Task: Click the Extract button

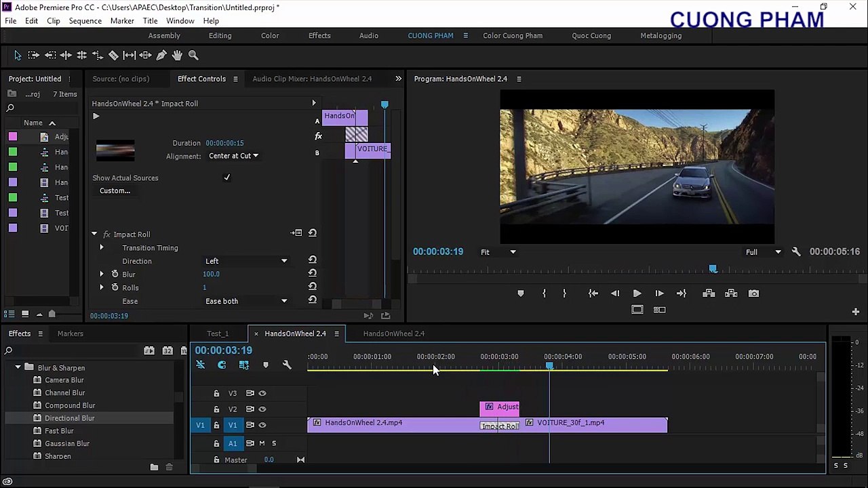Action: click(x=731, y=293)
